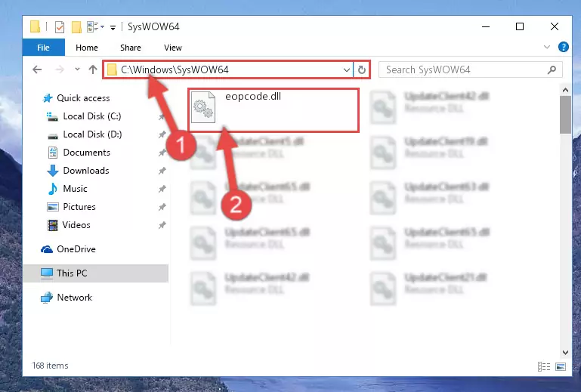Maximize the SysWOW64 window
This screenshot has width=581, height=392.
(520, 26)
